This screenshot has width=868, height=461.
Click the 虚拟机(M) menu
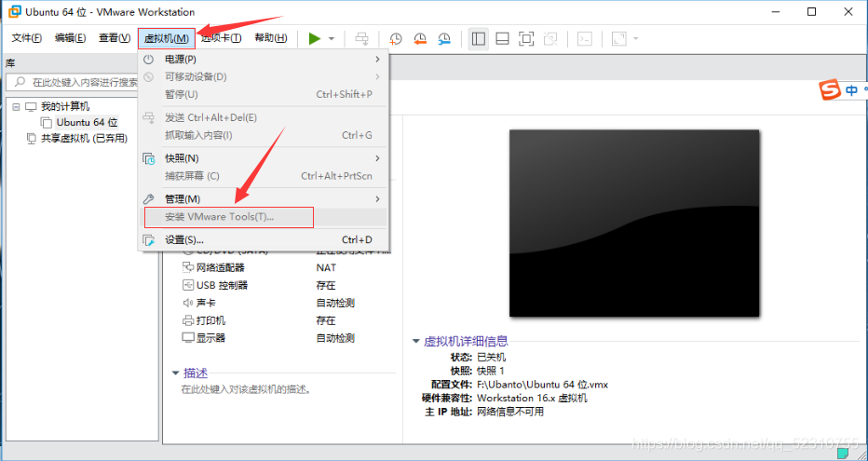[x=166, y=39]
